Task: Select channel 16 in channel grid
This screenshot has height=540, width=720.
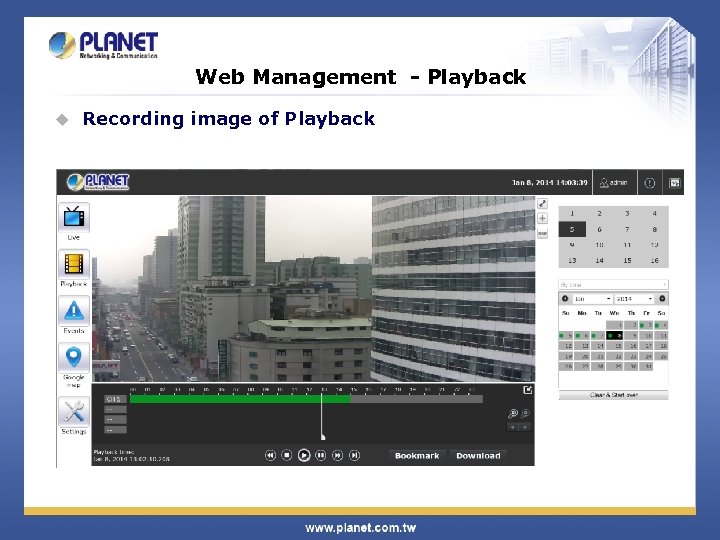Action: click(655, 260)
